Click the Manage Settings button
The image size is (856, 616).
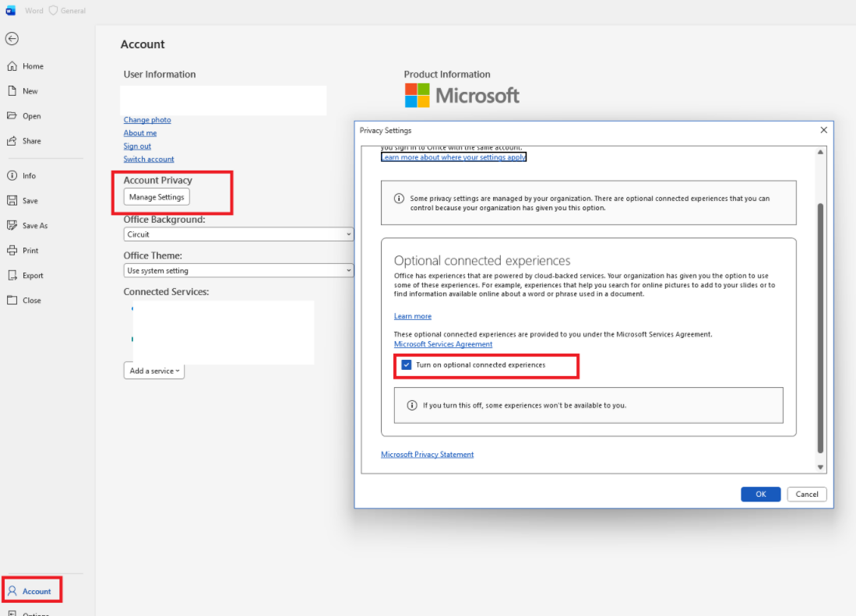click(157, 197)
